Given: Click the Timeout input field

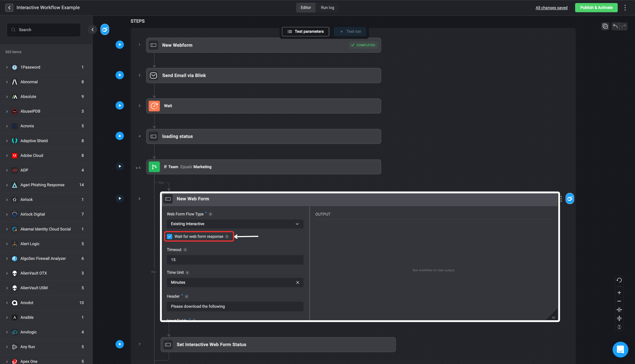Looking at the screenshot, I should (x=235, y=260).
